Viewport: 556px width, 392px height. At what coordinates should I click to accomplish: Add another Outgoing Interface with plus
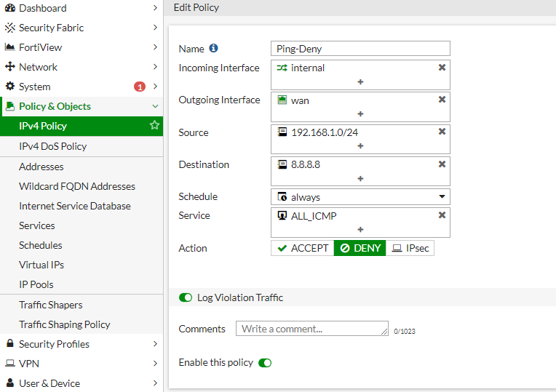pyautogui.click(x=360, y=113)
